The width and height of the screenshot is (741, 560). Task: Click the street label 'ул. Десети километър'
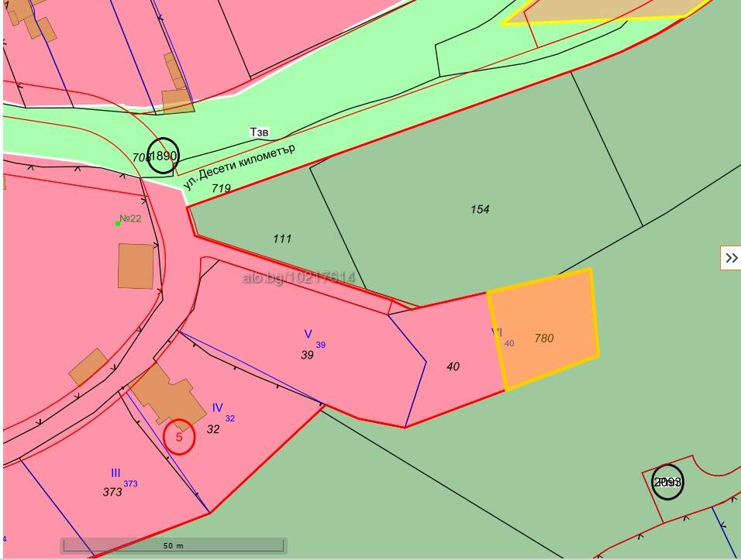[x=240, y=167]
